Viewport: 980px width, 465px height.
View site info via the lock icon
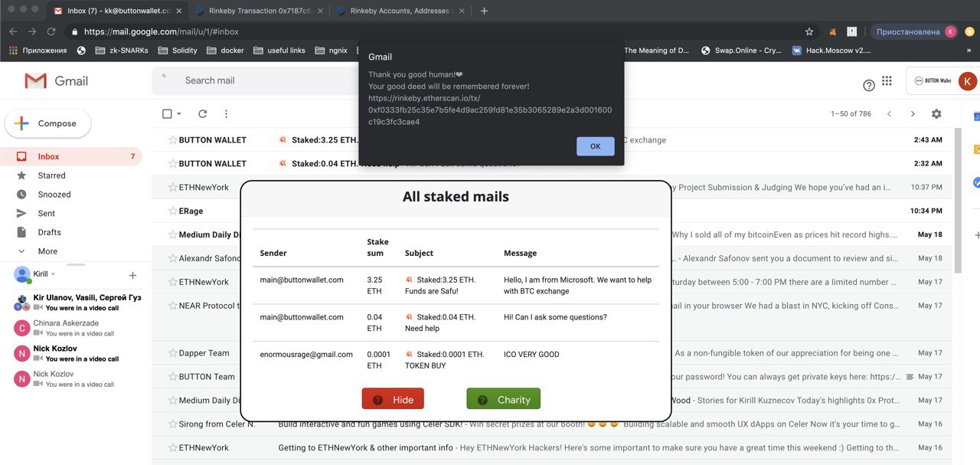pyautogui.click(x=74, y=32)
